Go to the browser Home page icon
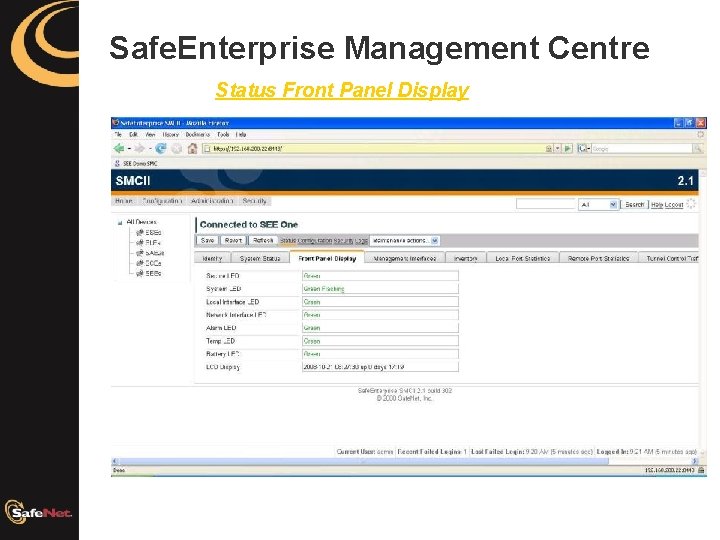This screenshot has height=540, width=720. [x=192, y=148]
